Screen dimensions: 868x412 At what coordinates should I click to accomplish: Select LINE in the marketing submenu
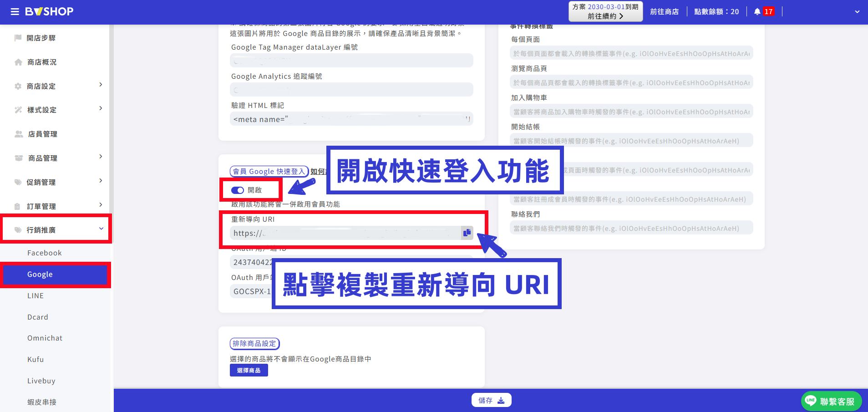pos(36,296)
